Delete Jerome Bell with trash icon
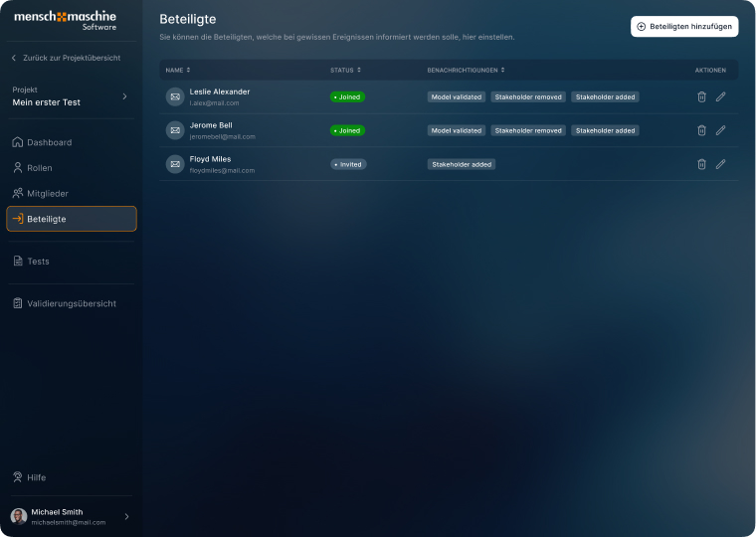Screen dimensions: 756x537 (x=701, y=130)
